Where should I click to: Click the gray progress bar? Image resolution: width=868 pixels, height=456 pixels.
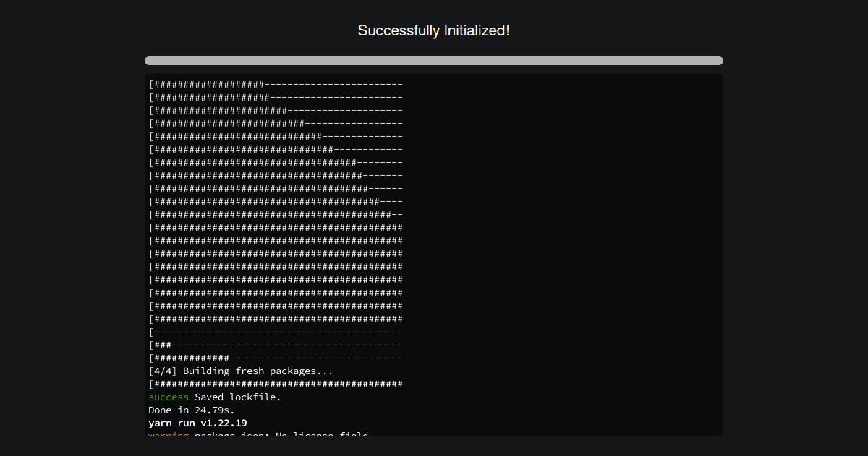click(x=434, y=61)
